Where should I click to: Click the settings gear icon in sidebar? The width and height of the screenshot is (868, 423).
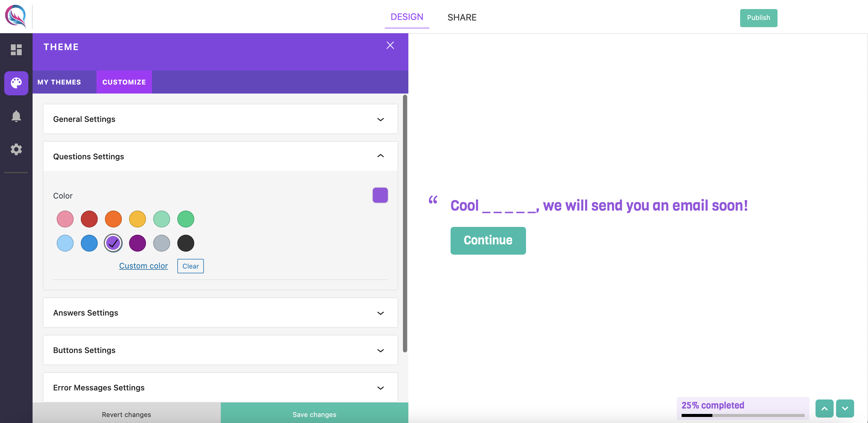pos(16,149)
